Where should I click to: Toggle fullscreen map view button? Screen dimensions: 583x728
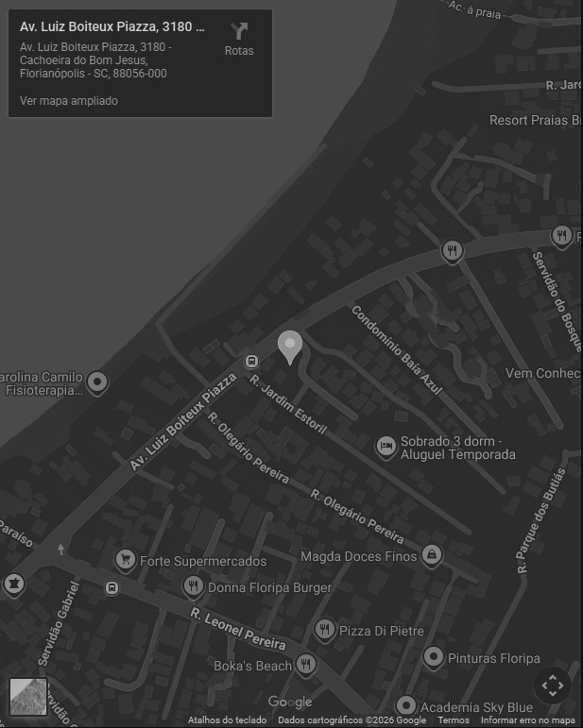(553, 686)
